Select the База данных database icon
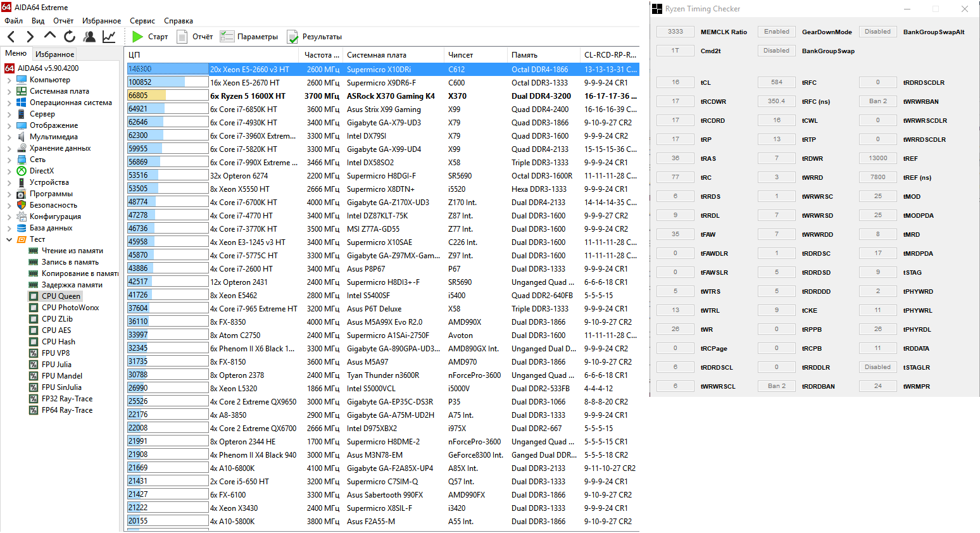This screenshot has width=980, height=533. pyautogui.click(x=22, y=228)
